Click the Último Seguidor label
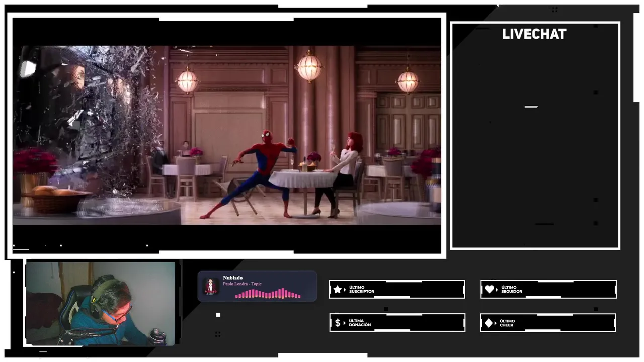Image resolution: width=644 pixels, height=362 pixels. [511, 289]
